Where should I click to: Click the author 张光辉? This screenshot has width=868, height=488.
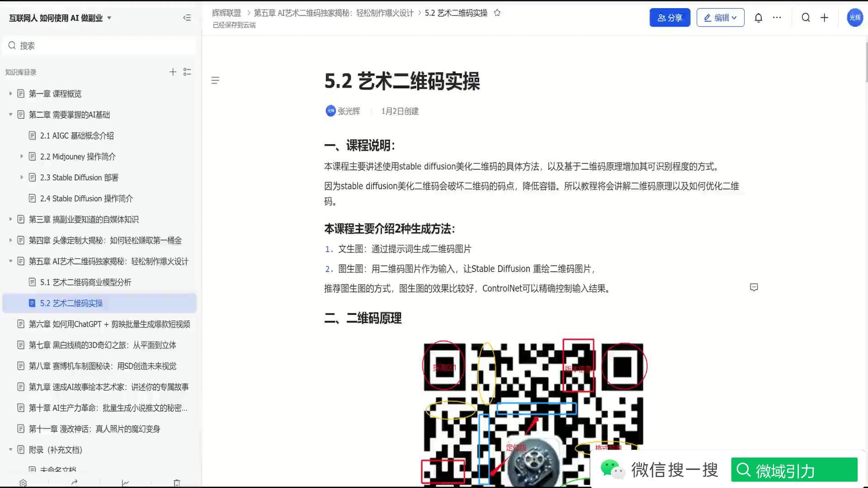tap(349, 111)
